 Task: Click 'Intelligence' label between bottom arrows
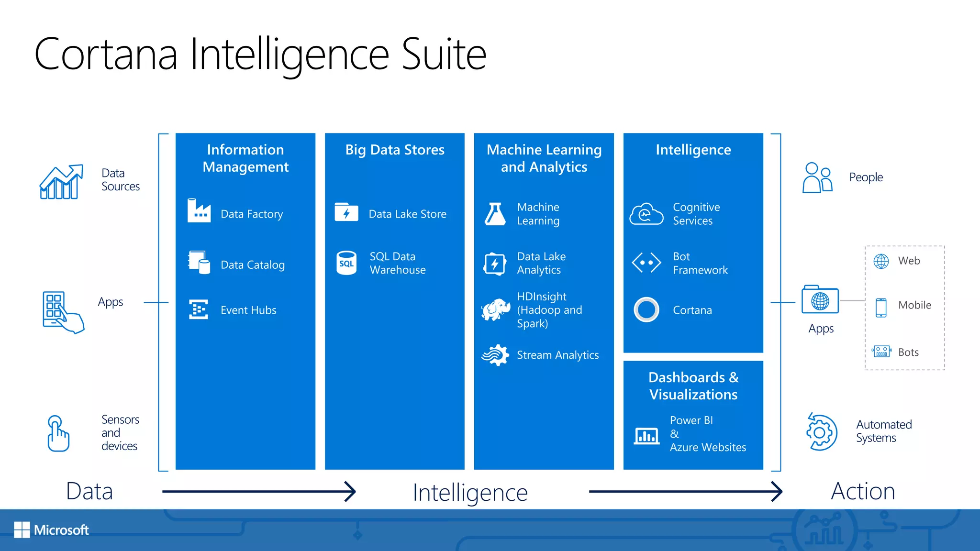tap(470, 493)
